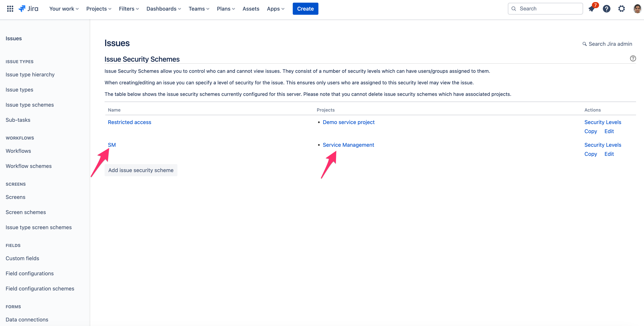
Task: Open the Dashboards menu
Action: tap(163, 9)
